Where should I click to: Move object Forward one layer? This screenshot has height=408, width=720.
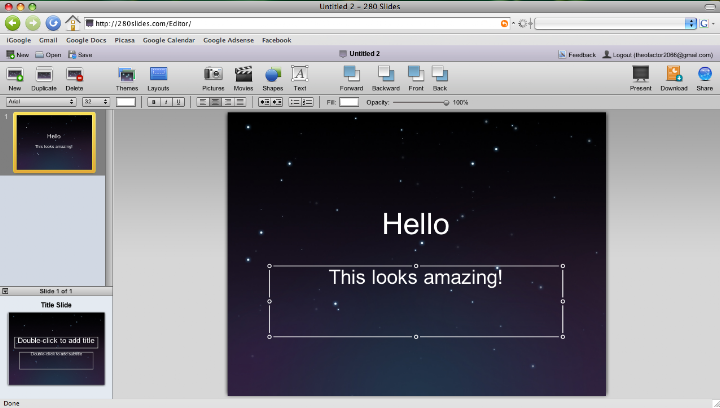point(351,78)
